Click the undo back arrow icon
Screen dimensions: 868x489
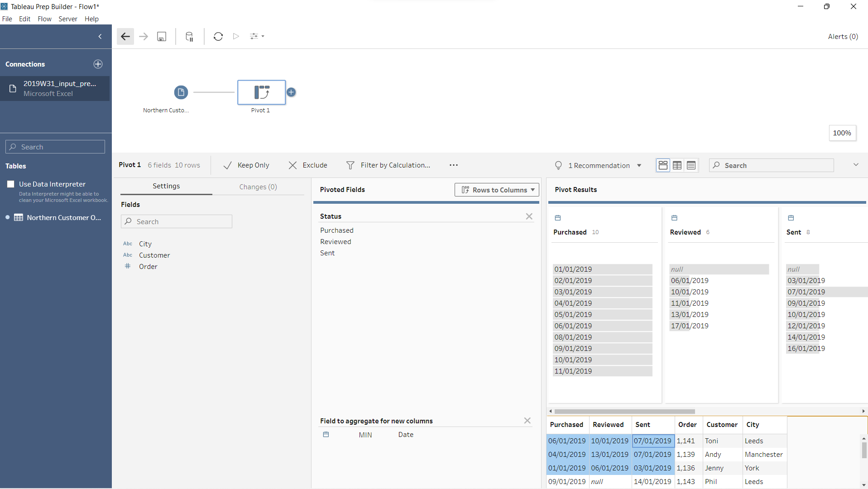(x=125, y=37)
